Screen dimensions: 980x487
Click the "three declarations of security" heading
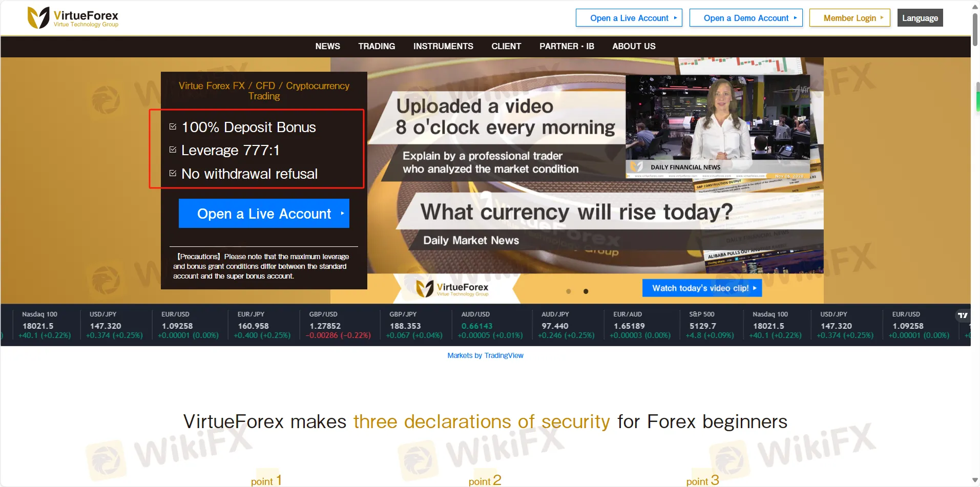482,421
